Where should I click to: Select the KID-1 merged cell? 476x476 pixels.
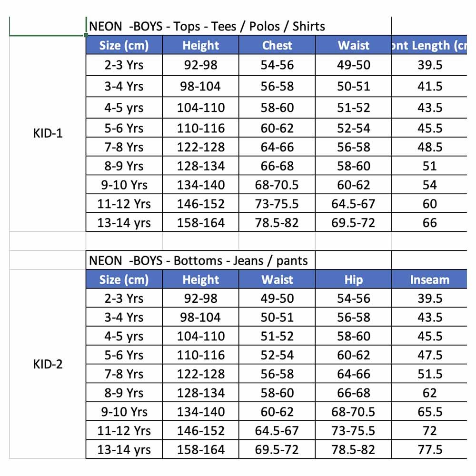[48, 134]
